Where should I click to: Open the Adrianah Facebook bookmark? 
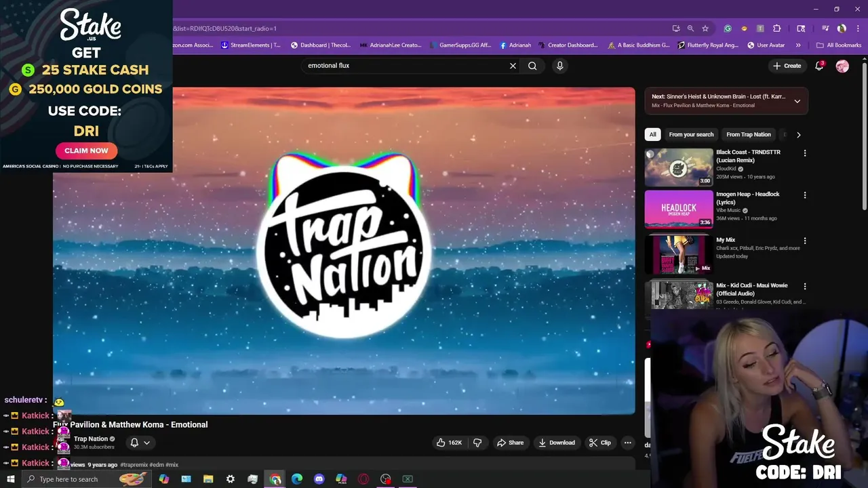coord(515,45)
